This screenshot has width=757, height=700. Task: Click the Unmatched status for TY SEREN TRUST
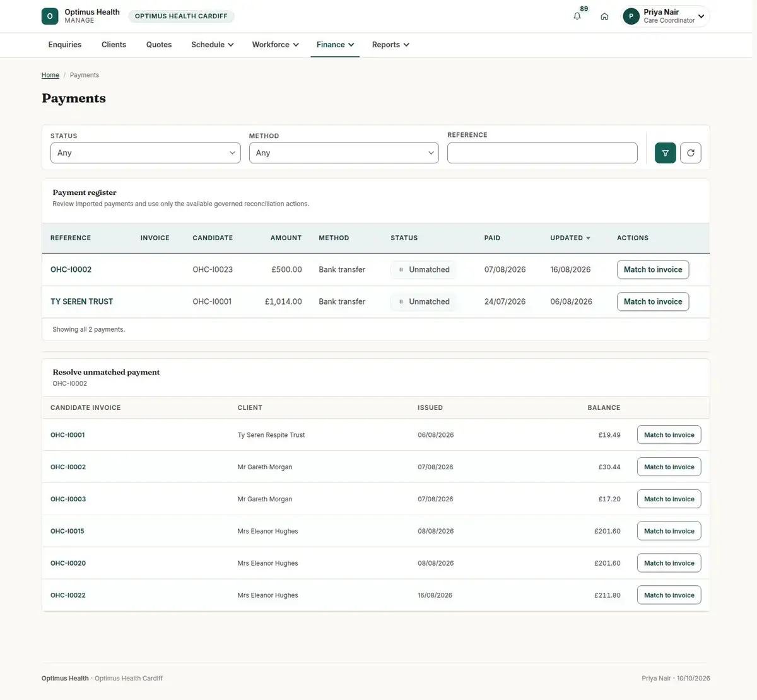pyautogui.click(x=423, y=302)
